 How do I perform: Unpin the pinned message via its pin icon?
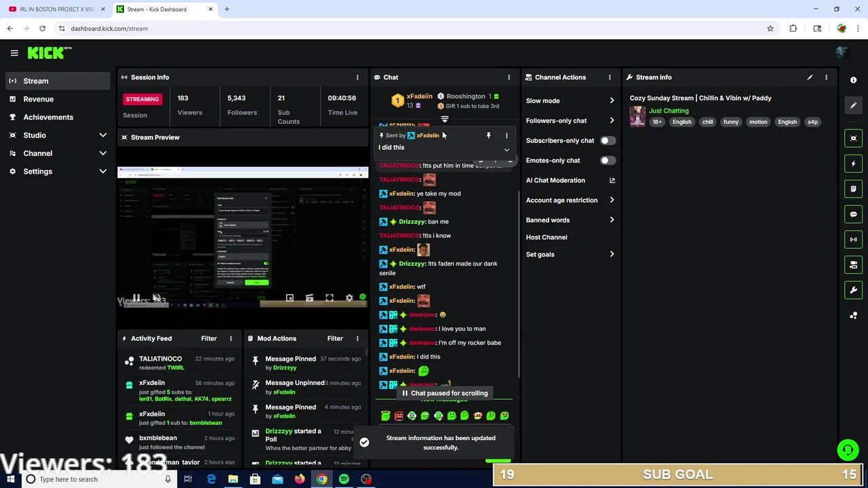(x=488, y=136)
